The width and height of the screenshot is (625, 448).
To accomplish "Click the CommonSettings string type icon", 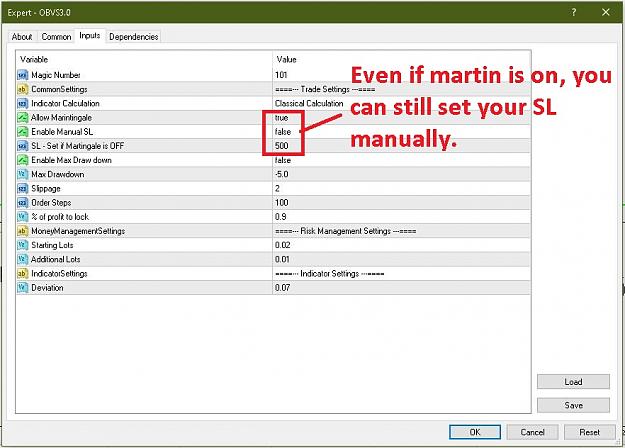I will (x=23, y=89).
